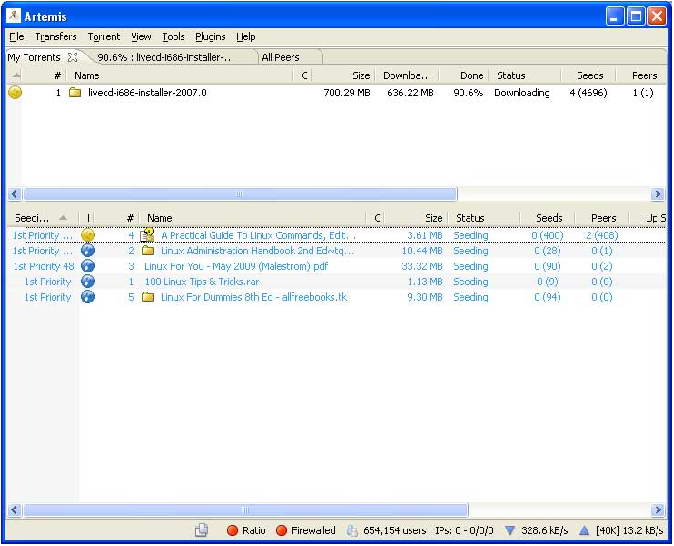Select A Practical Guide To Linux Commands torrent
This screenshot has width=674, height=546.
click(337, 235)
